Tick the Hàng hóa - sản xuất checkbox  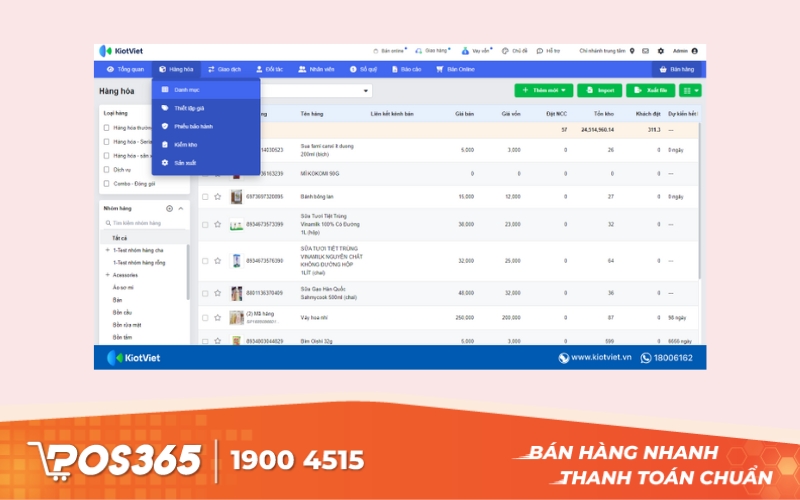tap(107, 156)
